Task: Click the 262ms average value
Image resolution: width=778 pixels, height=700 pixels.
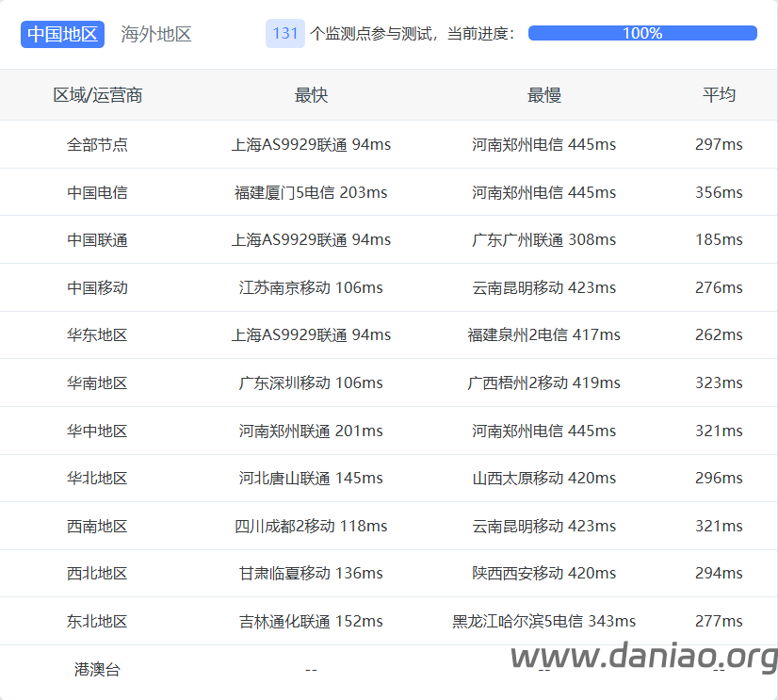Action: pyautogui.click(x=719, y=335)
